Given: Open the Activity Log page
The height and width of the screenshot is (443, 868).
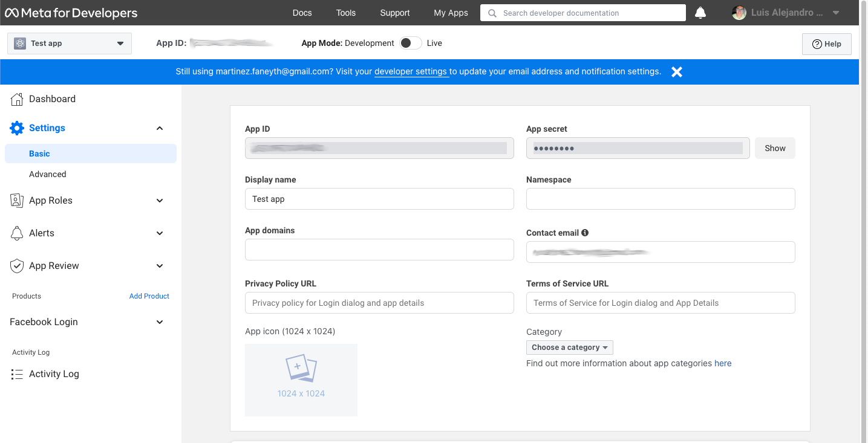Looking at the screenshot, I should [x=54, y=374].
